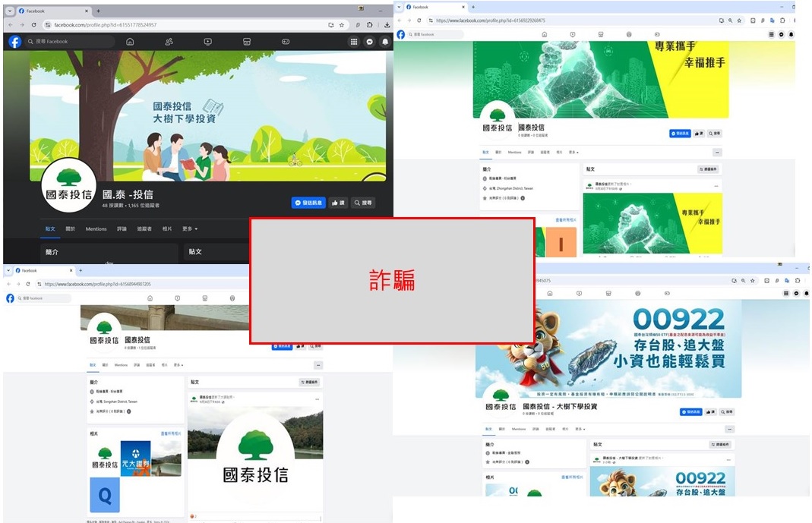This screenshot has width=812, height=523.
Task: Open Messenger icon in 00922 Facebook window
Action: coord(797,293)
